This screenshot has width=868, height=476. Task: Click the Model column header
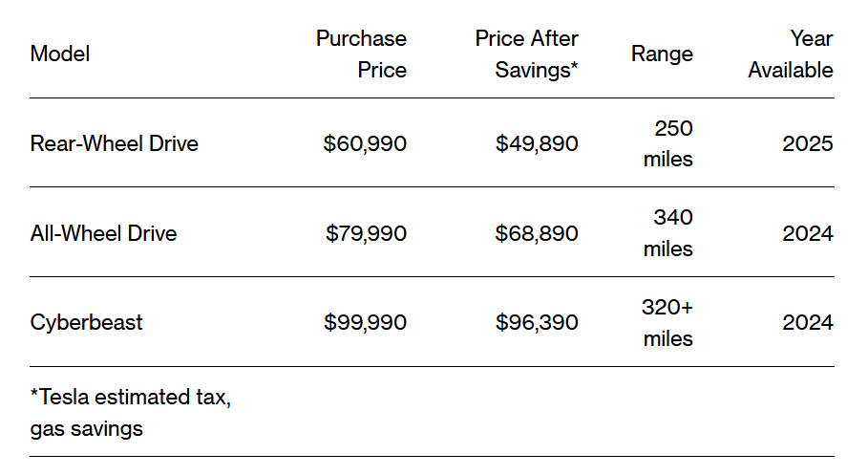click(x=60, y=54)
